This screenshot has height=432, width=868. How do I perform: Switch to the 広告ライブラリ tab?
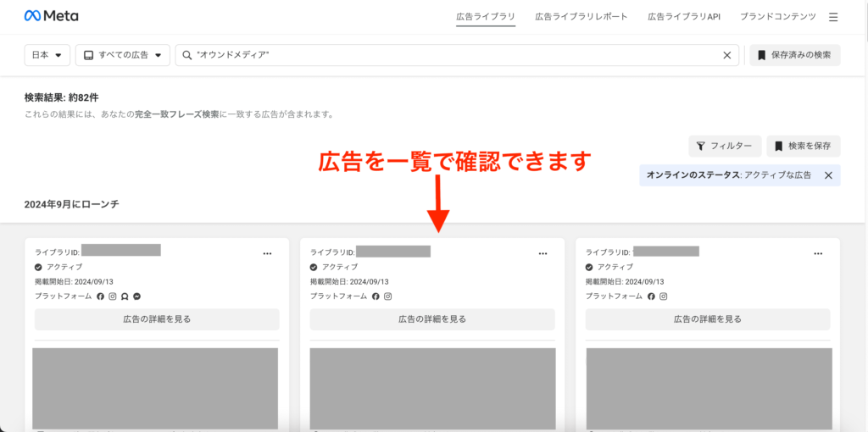pyautogui.click(x=486, y=17)
